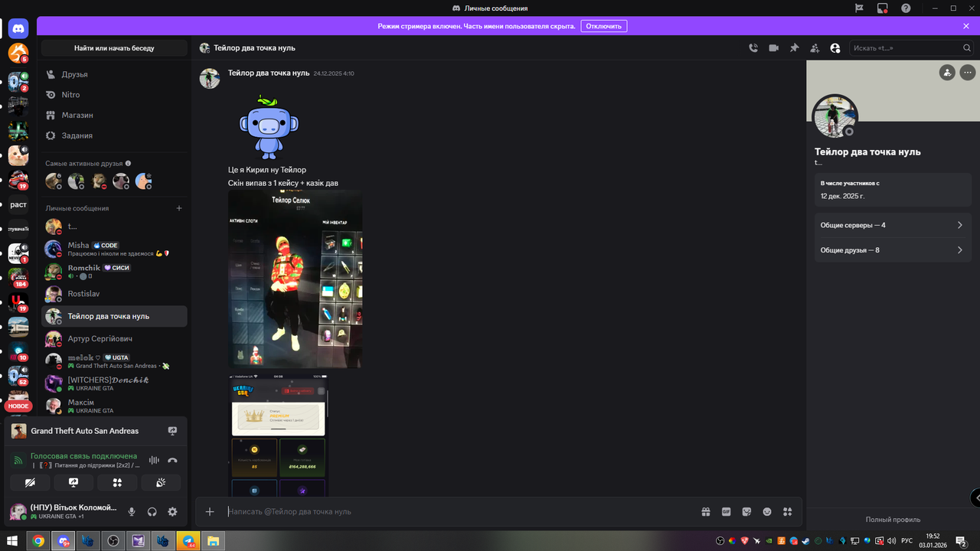Go to Магазин
The image size is (980, 551).
pyautogui.click(x=114, y=115)
